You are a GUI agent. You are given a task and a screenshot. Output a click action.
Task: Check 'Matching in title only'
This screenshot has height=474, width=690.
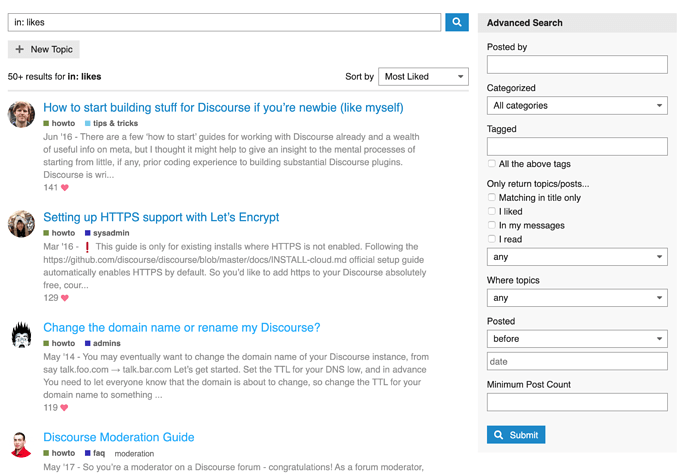492,197
